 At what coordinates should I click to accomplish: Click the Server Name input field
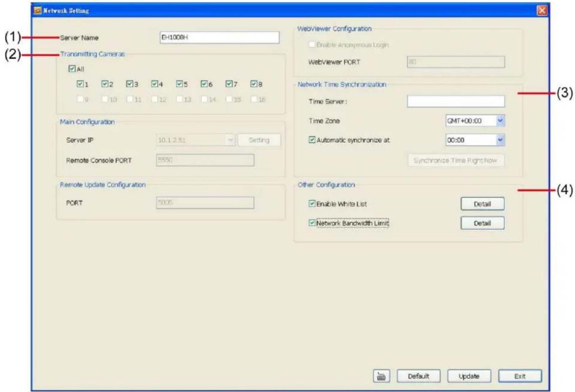[x=219, y=38]
